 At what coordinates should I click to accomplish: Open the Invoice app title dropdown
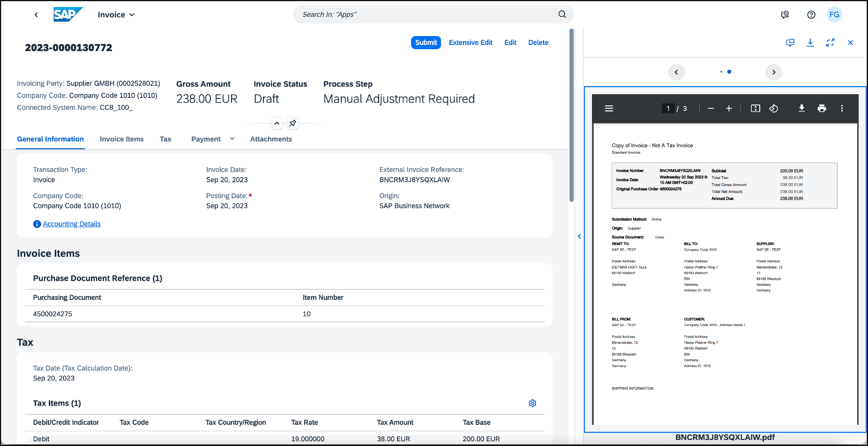point(116,15)
